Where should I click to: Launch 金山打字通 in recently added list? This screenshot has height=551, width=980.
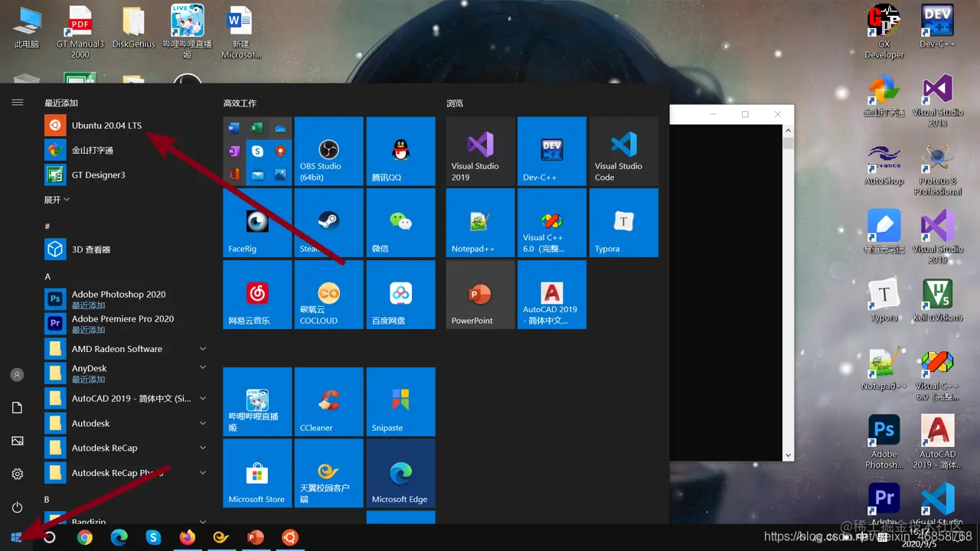click(x=126, y=150)
